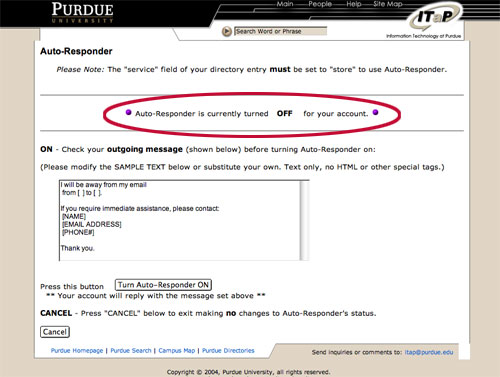Click the itap@purdue.edu email link
The height and width of the screenshot is (377, 500).
(429, 352)
